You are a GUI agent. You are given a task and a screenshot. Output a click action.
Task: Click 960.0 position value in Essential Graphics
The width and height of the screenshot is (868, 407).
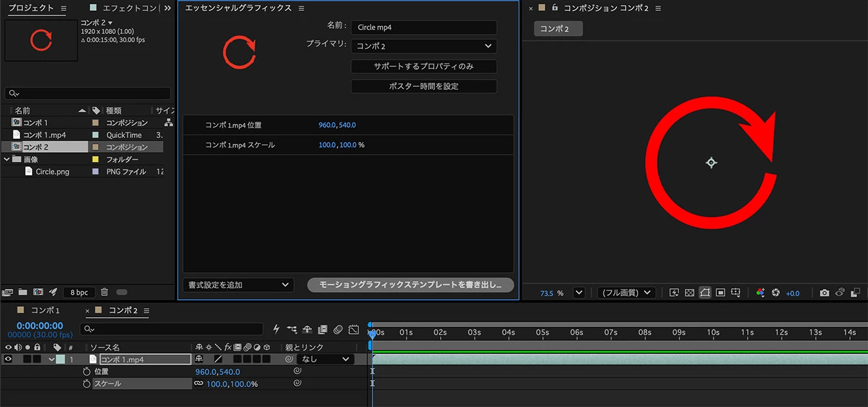point(327,125)
